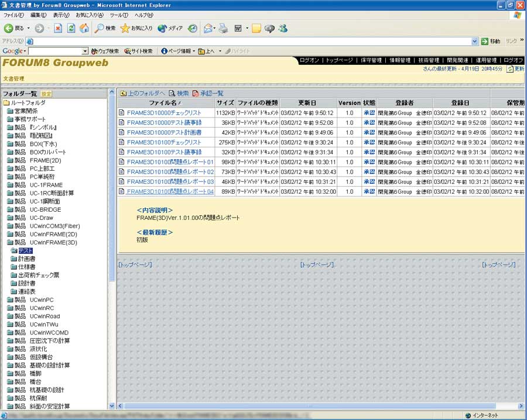
Task: Click the document icon of FRAME3D10100問題点レポート01
Action: click(122, 162)
